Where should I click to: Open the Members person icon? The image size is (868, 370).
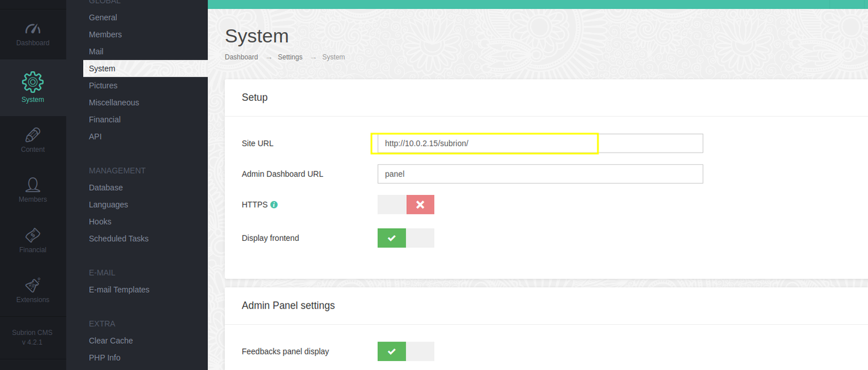click(x=33, y=185)
